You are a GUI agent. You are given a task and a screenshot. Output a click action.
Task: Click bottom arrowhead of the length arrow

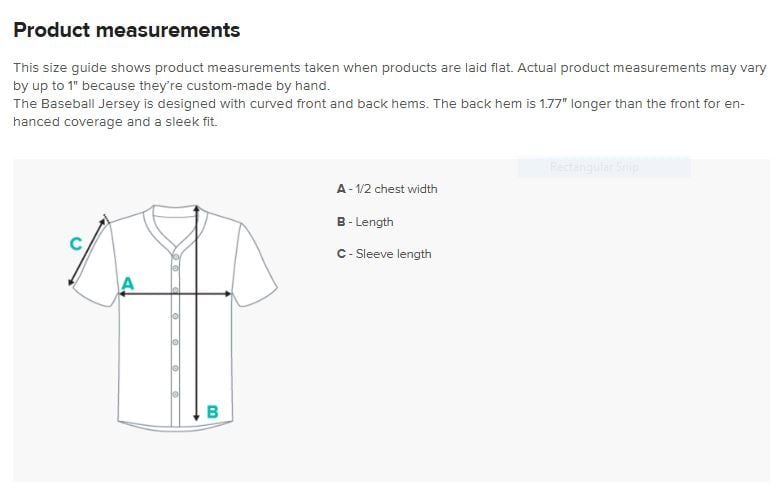click(197, 416)
